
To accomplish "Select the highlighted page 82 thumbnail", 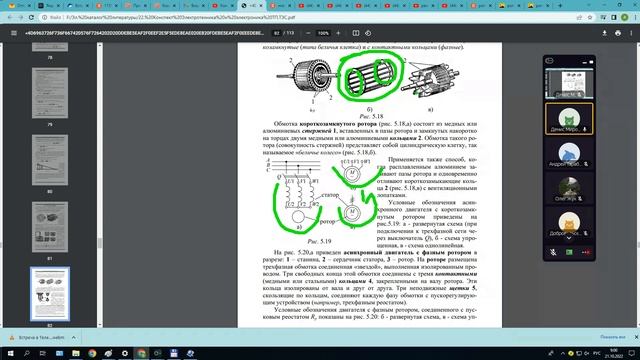I will click(50, 294).
